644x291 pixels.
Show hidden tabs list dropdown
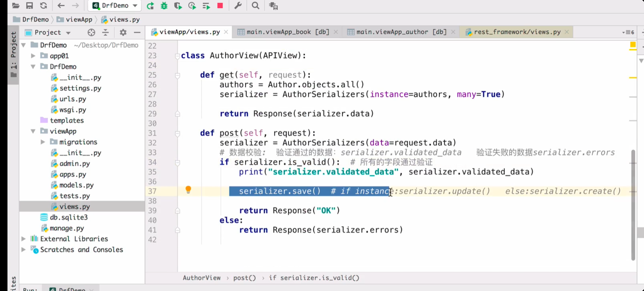(628, 33)
